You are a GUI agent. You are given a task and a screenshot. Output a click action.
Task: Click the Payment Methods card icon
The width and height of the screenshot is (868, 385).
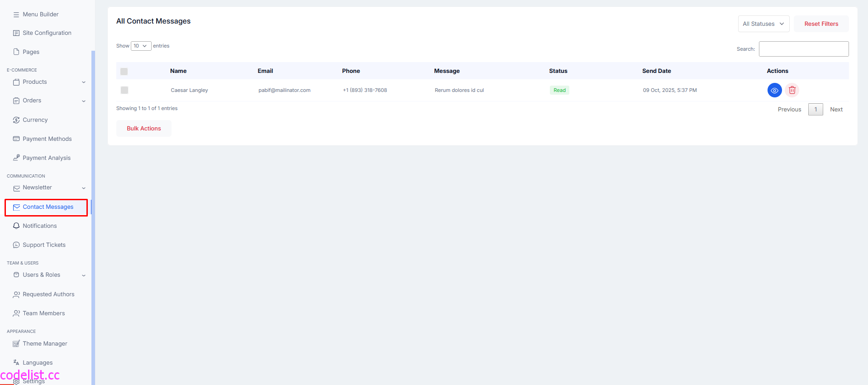pos(16,139)
